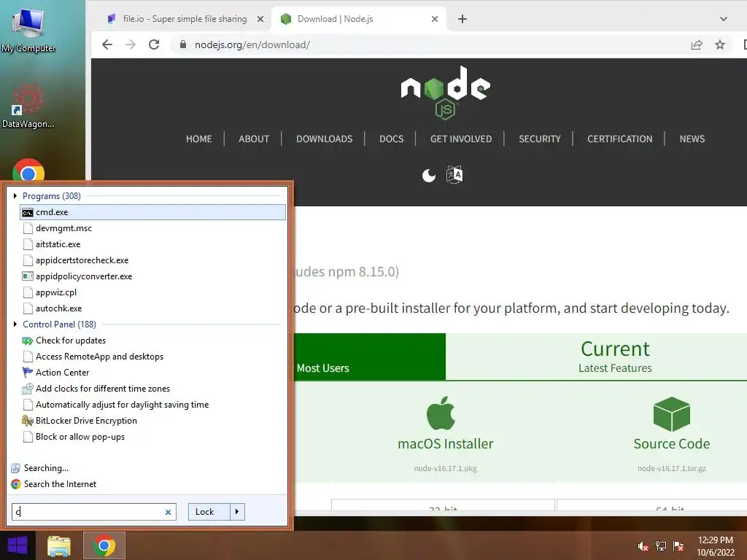
Task: Click the network tray icon
Action: point(661,545)
